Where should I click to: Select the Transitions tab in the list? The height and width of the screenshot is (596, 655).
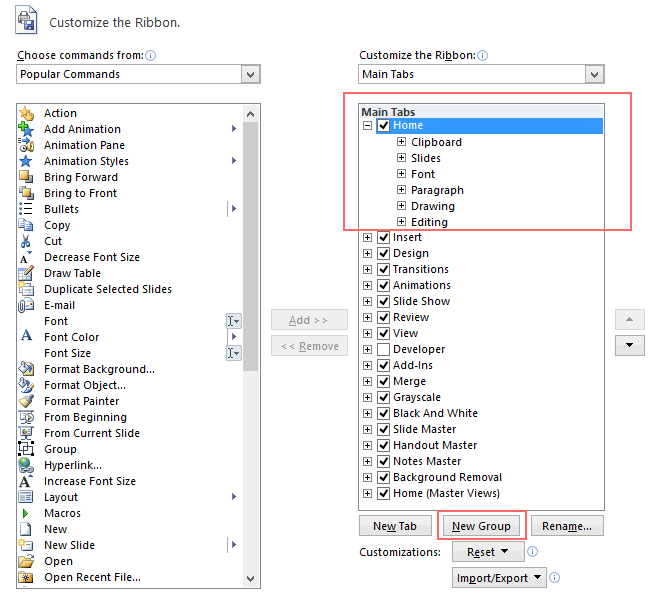click(420, 269)
